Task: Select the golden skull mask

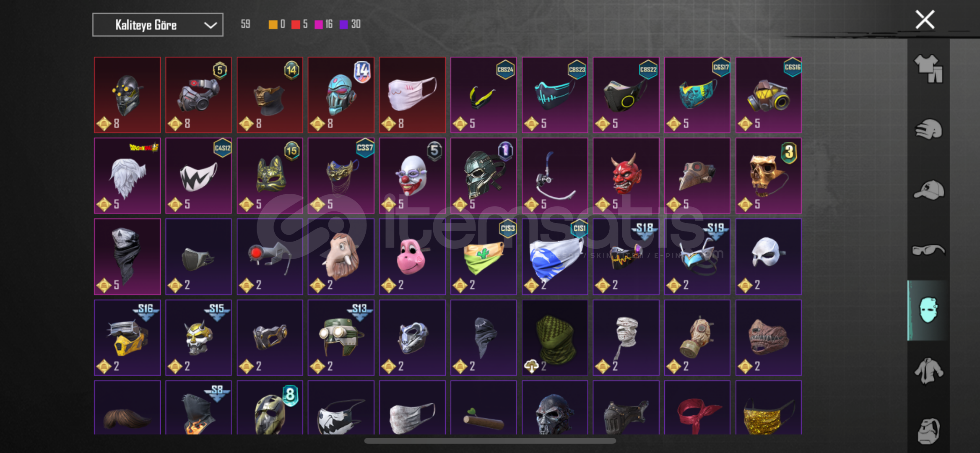Action: (x=768, y=176)
